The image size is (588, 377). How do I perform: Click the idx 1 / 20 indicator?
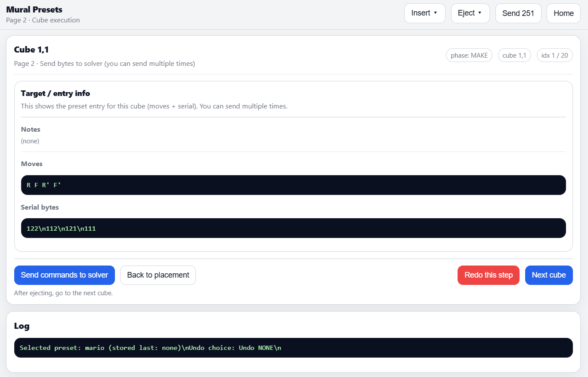click(x=554, y=56)
